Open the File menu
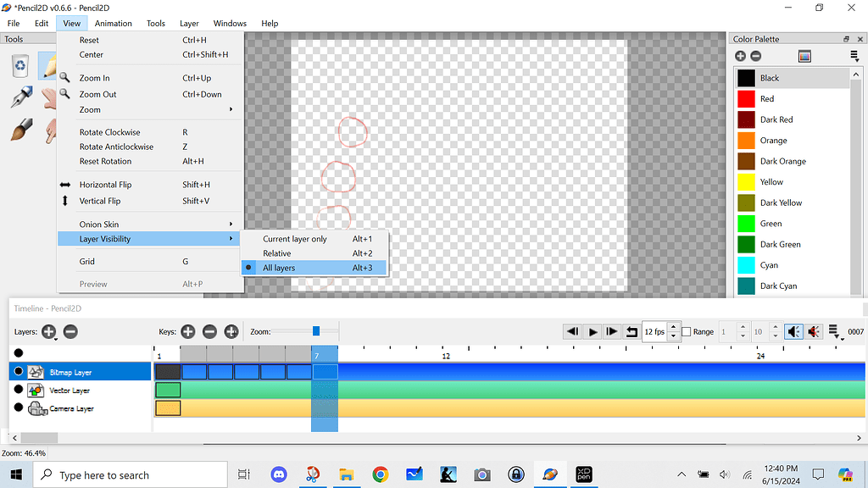The height and width of the screenshot is (488, 868). tap(14, 23)
